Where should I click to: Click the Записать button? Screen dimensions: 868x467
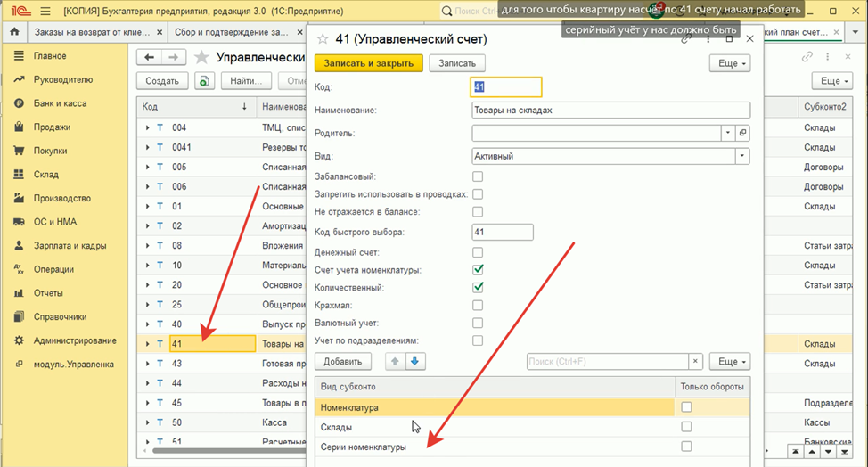[457, 63]
